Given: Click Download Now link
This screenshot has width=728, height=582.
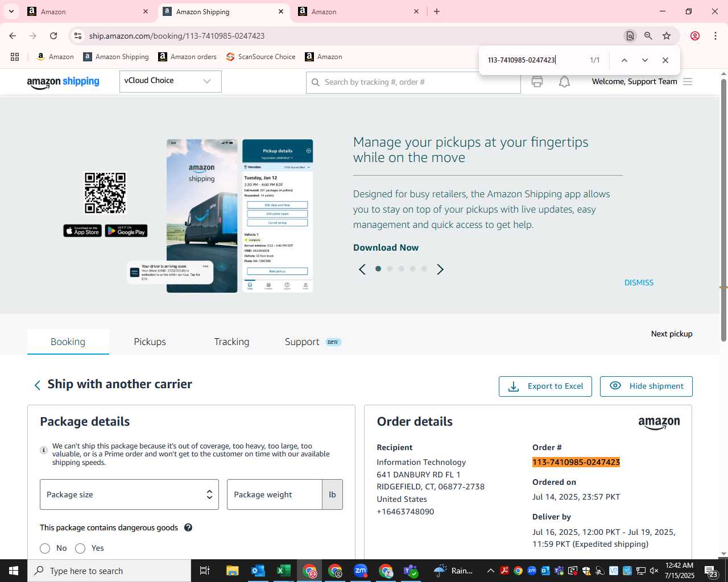Looking at the screenshot, I should [386, 247].
